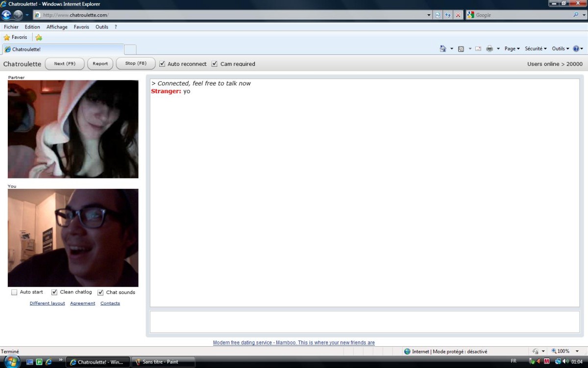The image size is (588, 368).
Task: Uncheck the Clean chatlog checkbox
Action: pyautogui.click(x=54, y=292)
